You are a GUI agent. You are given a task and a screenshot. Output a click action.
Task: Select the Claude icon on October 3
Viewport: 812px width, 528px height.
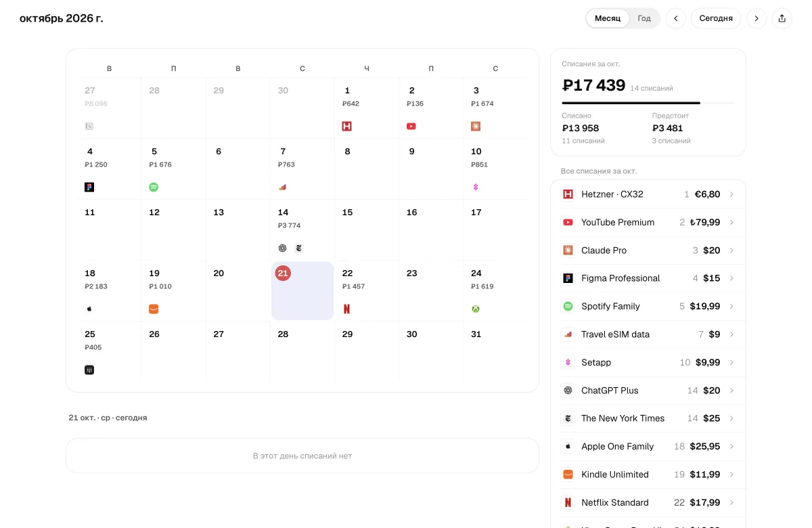476,127
